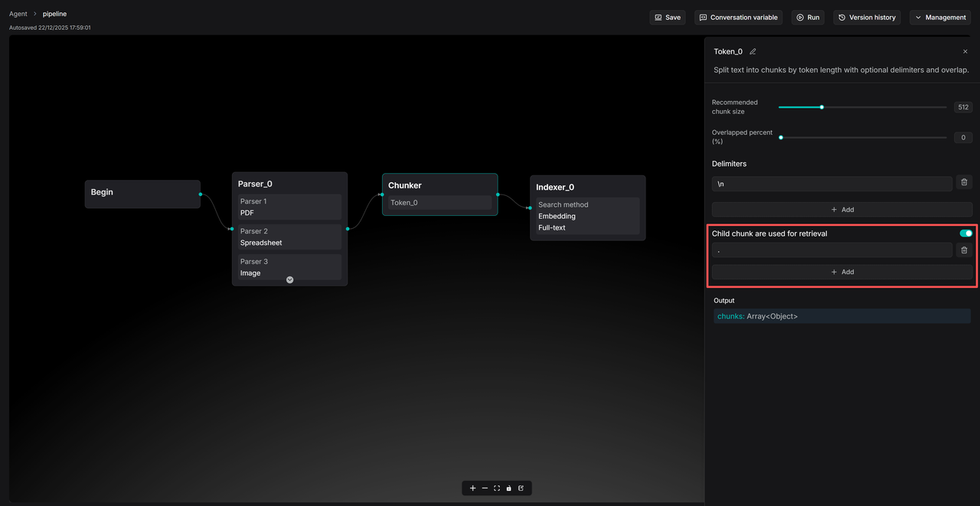Screen dimensions: 980x506
Task: Open Version history
Action: [867, 18]
